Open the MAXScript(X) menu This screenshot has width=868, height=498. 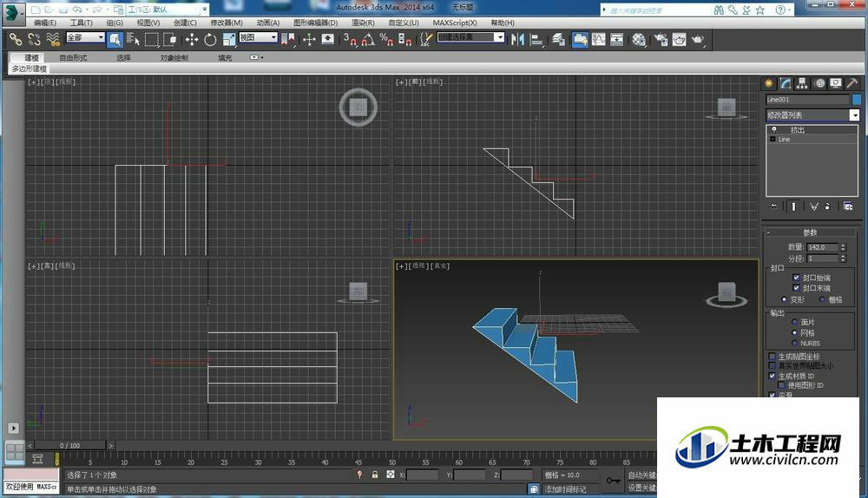click(455, 23)
